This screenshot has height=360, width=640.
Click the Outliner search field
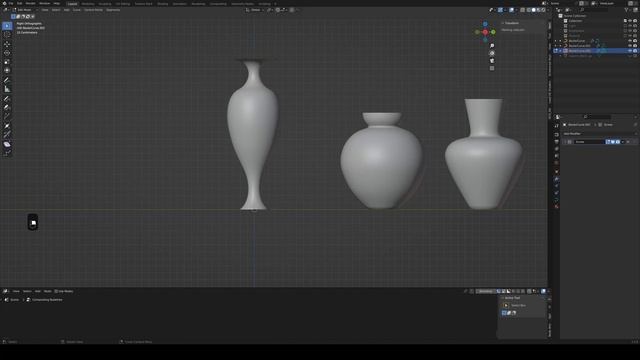pos(594,10)
